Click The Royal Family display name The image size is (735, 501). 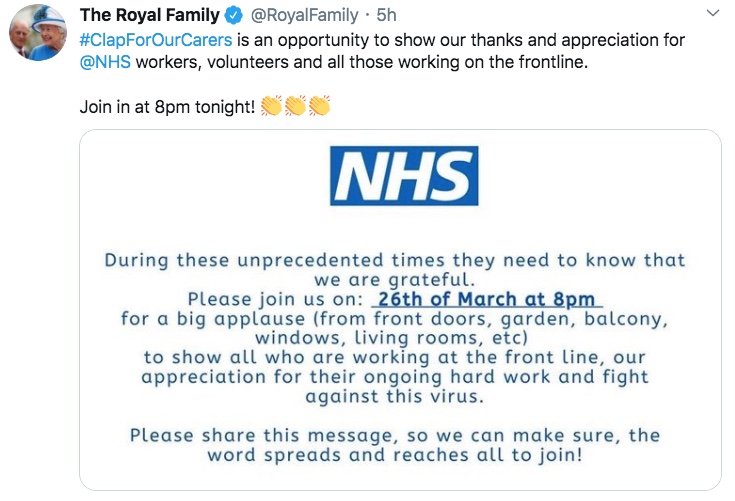click(x=150, y=15)
